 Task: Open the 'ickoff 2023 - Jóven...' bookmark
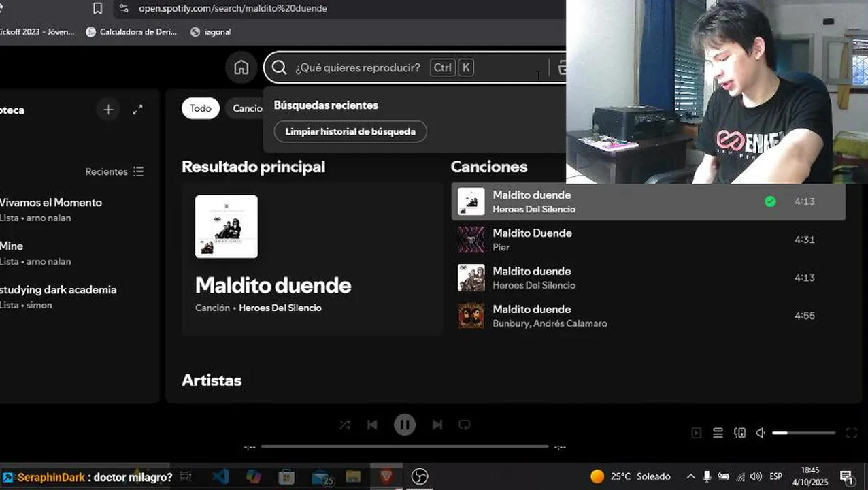[x=37, y=31]
